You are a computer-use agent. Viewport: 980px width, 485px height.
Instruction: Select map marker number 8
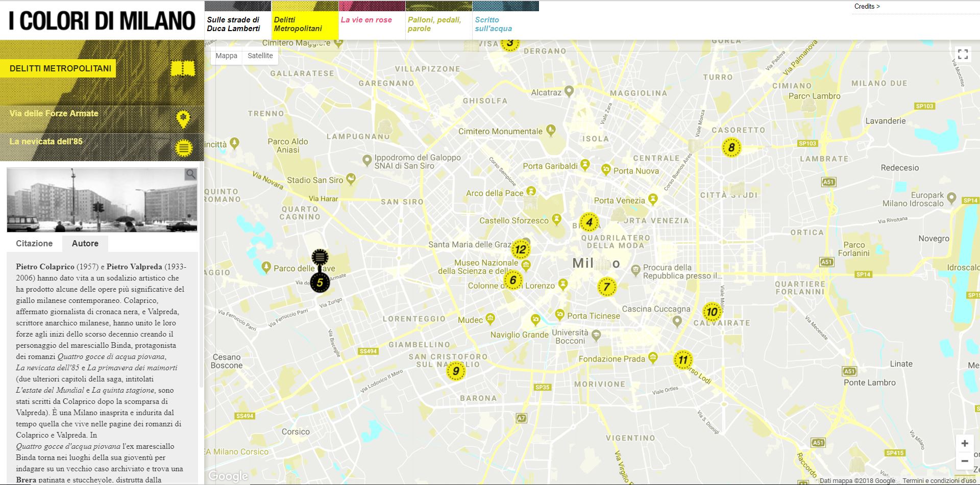coord(731,148)
